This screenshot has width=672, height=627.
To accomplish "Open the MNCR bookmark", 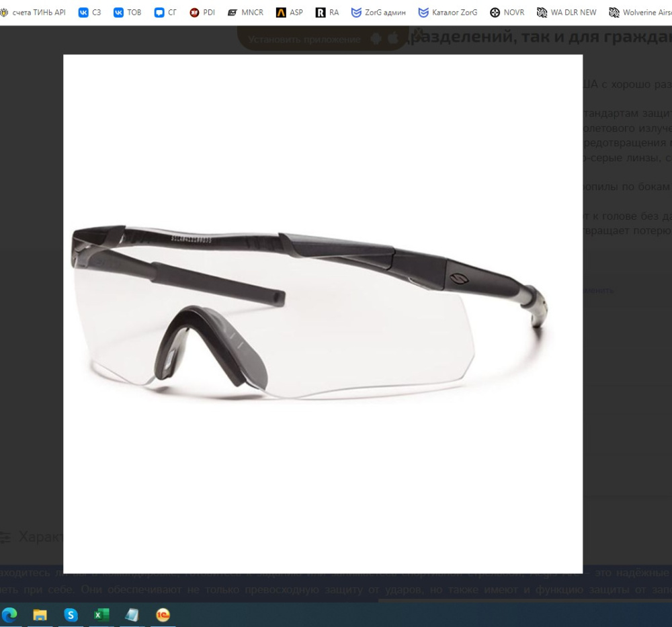I will coord(245,12).
